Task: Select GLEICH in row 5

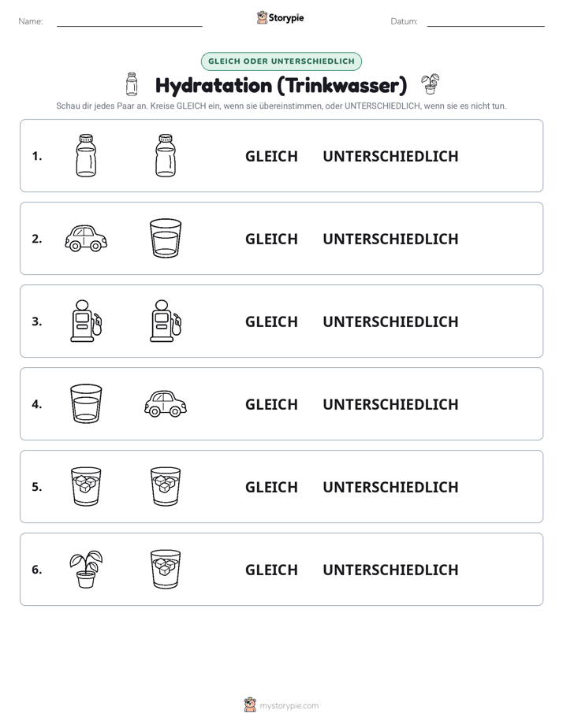Action: coord(271,487)
